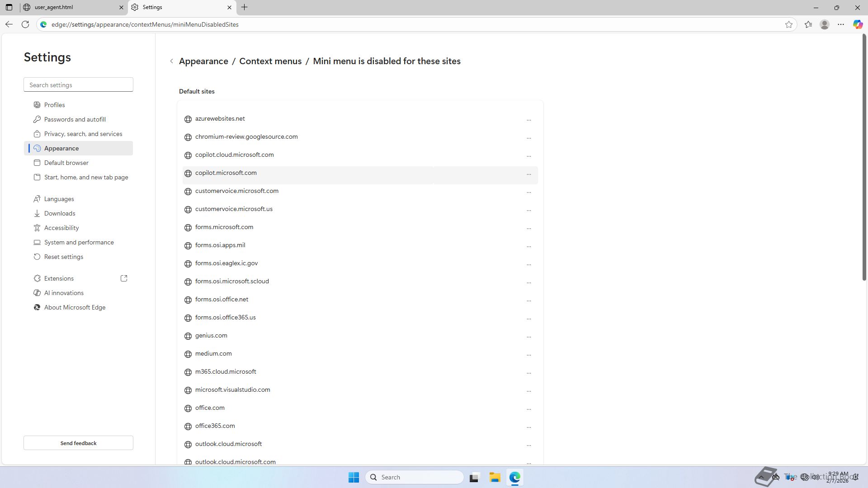Click the Copilot icon in toolbar

(858, 24)
